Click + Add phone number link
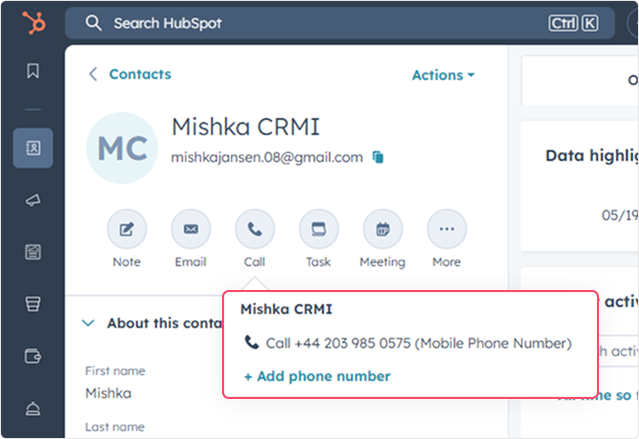The image size is (639, 439). tap(317, 376)
